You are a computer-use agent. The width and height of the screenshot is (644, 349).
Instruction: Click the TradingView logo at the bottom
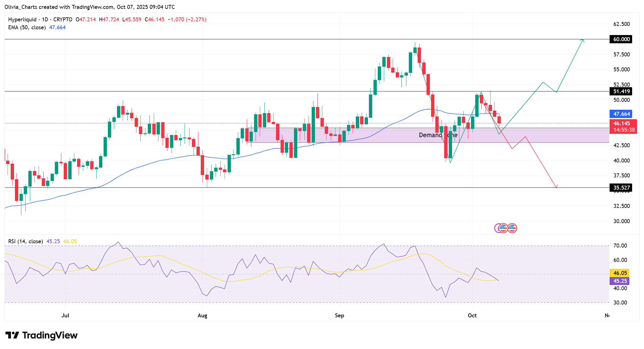(x=41, y=335)
